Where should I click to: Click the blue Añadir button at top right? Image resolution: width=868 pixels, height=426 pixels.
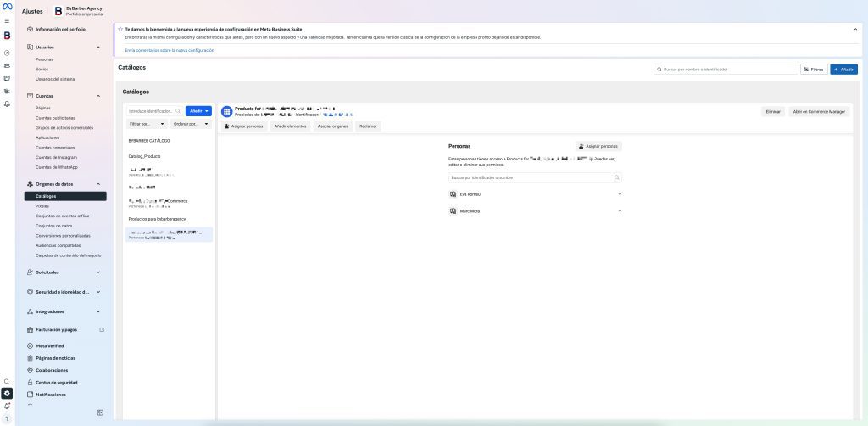[x=843, y=70]
